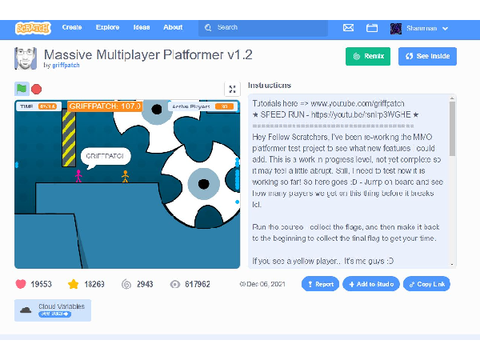Click the instructions scrollbar thumb

(452, 128)
